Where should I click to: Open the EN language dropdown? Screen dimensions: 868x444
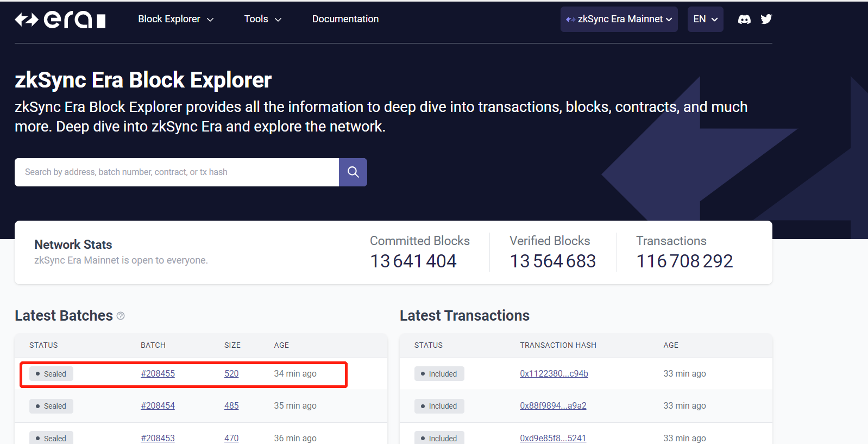pos(705,19)
